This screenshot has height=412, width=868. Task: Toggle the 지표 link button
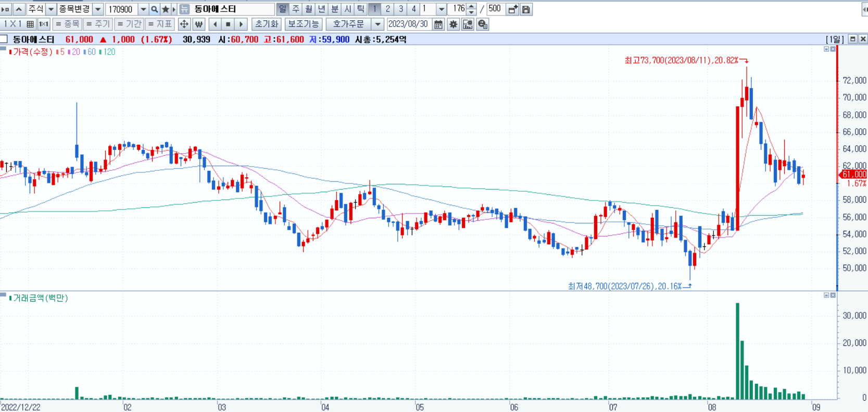click(x=159, y=24)
